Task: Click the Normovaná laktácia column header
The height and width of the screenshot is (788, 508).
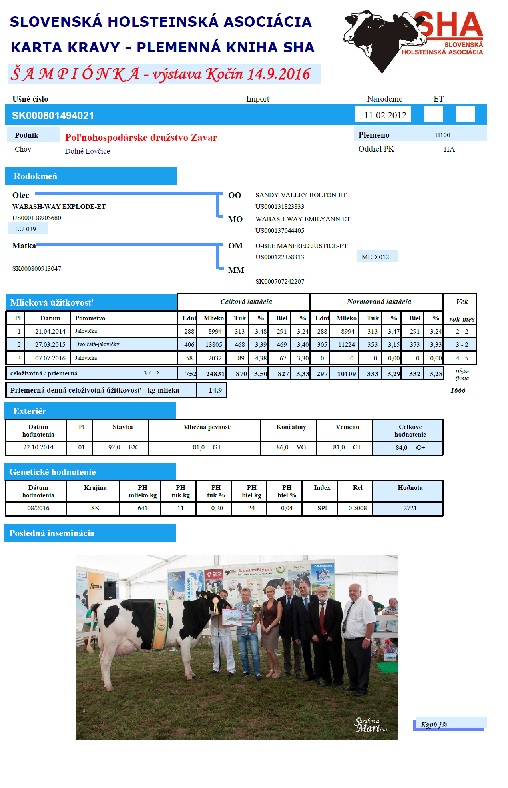Action: click(x=377, y=302)
